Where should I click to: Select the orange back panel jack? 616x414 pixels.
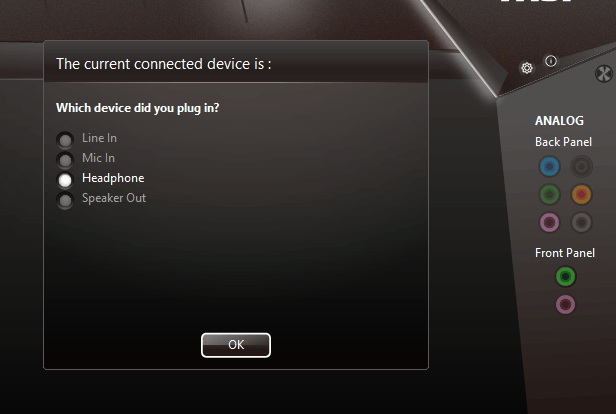581,194
